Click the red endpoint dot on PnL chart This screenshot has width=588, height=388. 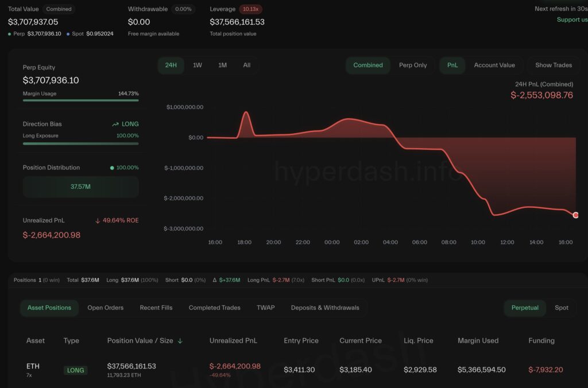tap(576, 215)
